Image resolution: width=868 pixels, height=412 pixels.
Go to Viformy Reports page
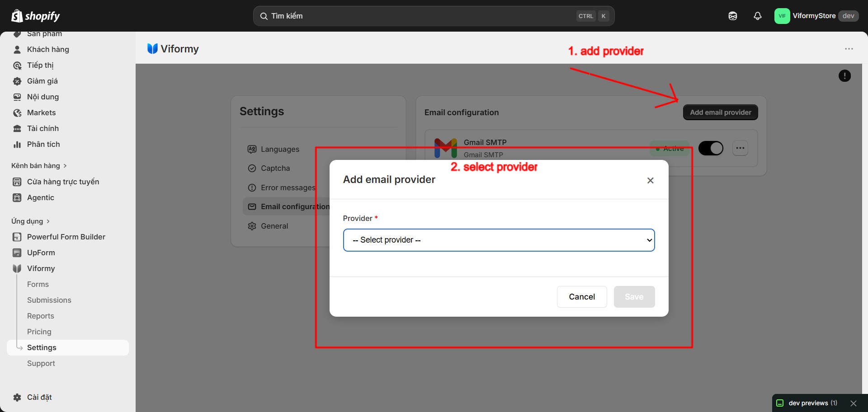tap(41, 316)
